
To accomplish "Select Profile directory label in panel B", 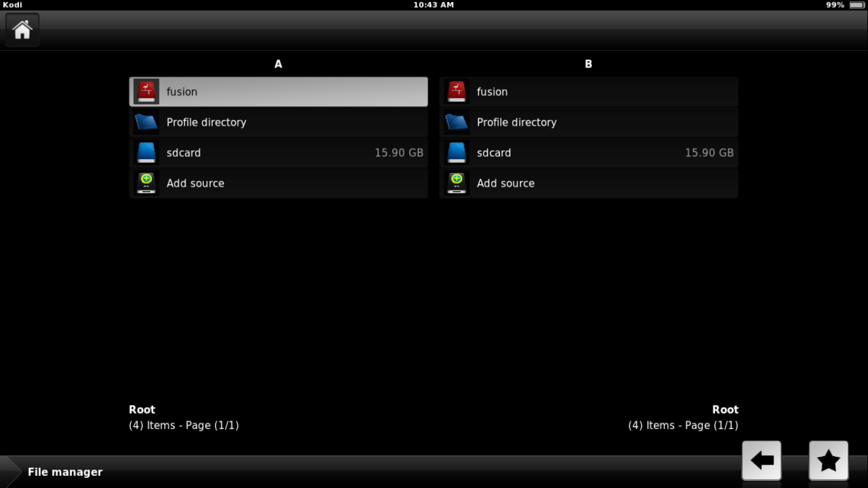I will click(517, 122).
